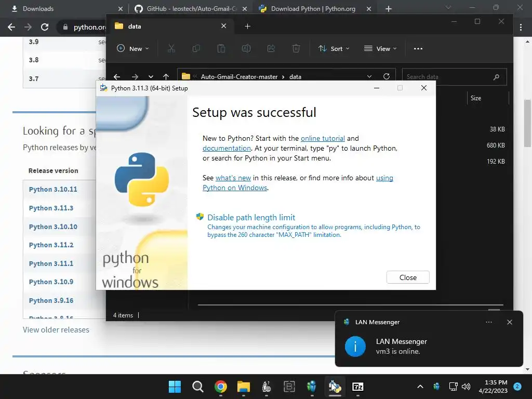Refresh the data folder view
Image resolution: width=532 pixels, height=399 pixels.
point(387,76)
